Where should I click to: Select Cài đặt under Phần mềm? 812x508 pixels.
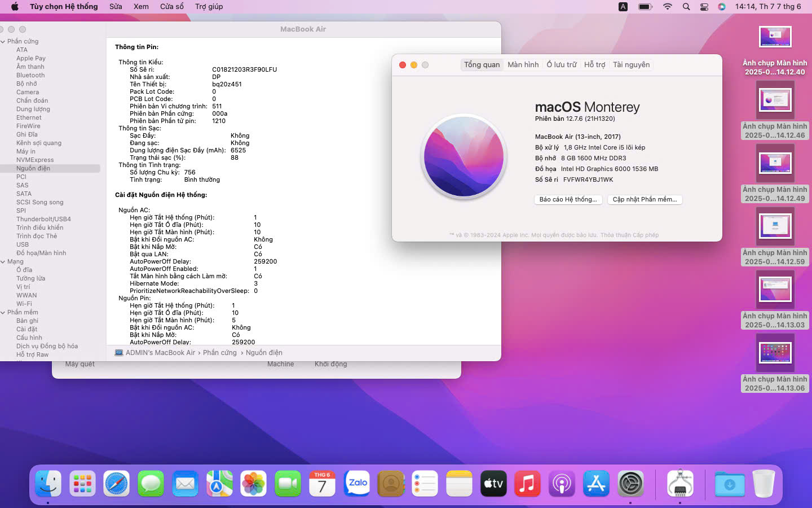point(27,329)
